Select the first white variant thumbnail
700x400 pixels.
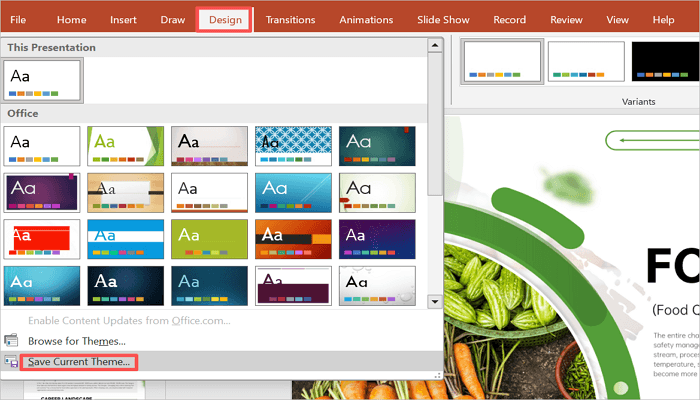pyautogui.click(x=502, y=62)
